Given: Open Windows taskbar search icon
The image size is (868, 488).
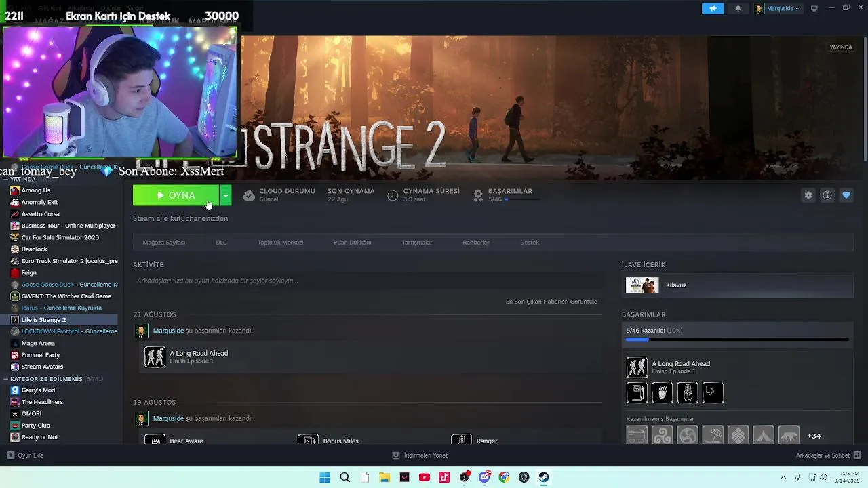Looking at the screenshot, I should 344,477.
